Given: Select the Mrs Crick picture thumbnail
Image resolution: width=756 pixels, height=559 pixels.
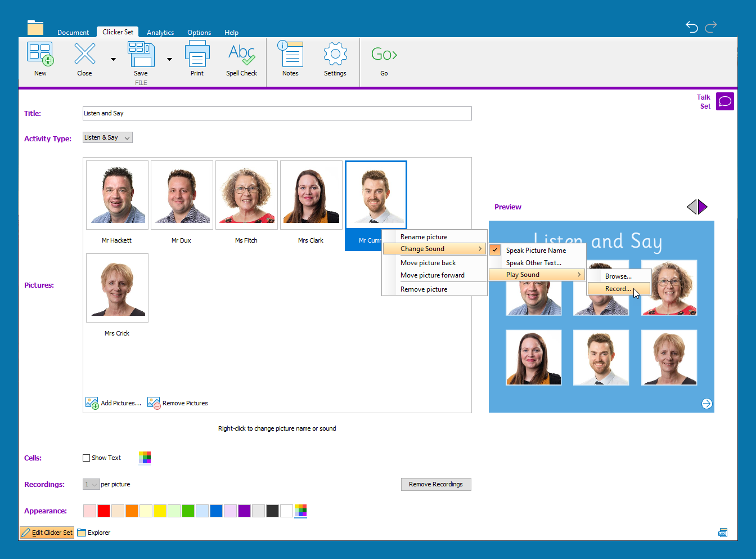Looking at the screenshot, I should pos(117,288).
